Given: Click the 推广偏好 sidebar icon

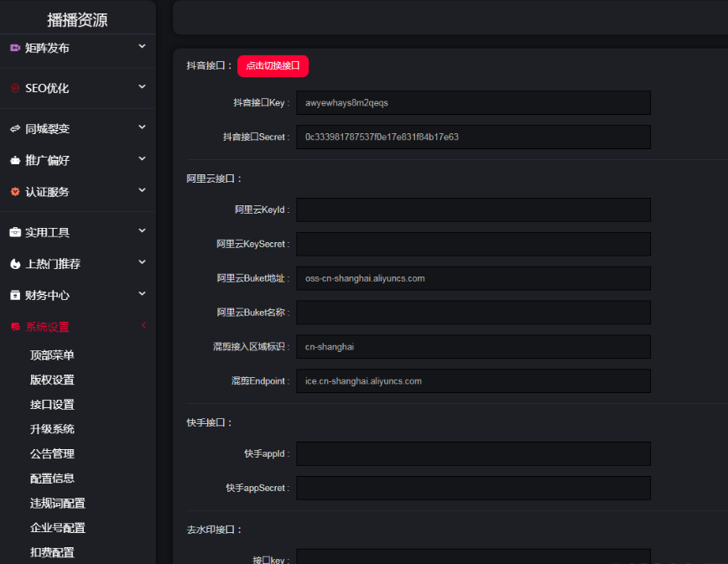Looking at the screenshot, I should (15, 160).
